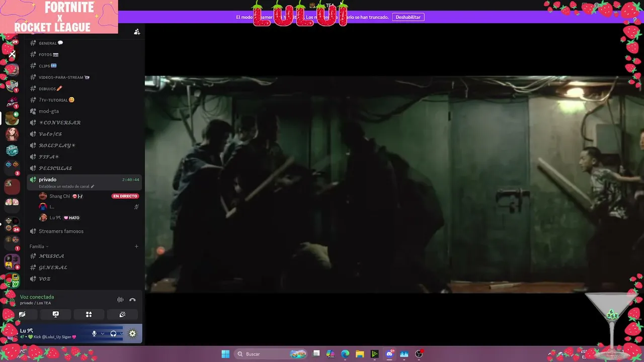
Task: Open the VOZ text channel
Action: tap(84, 279)
